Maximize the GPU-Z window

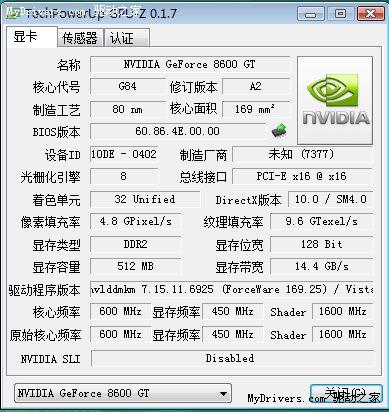click(340, 14)
